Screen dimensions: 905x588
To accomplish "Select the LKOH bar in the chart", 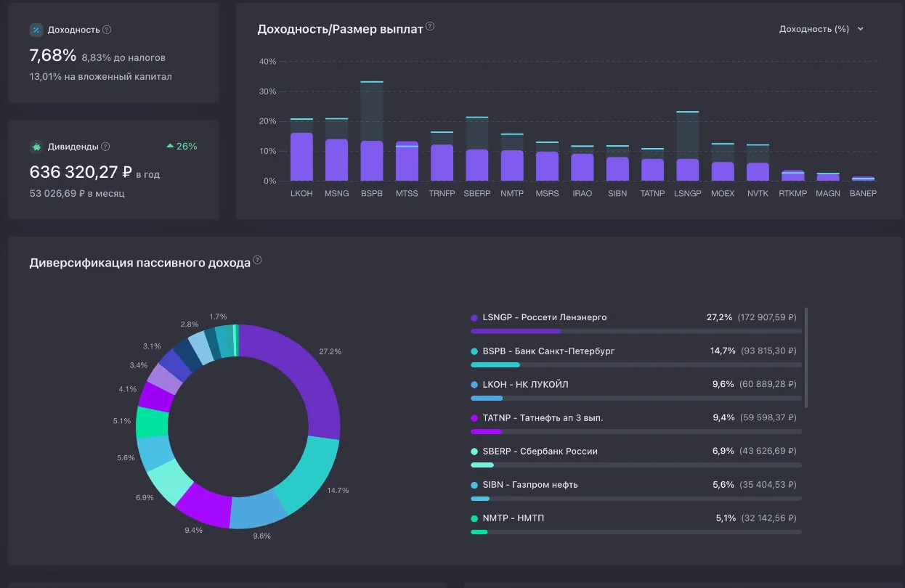I will (301, 150).
